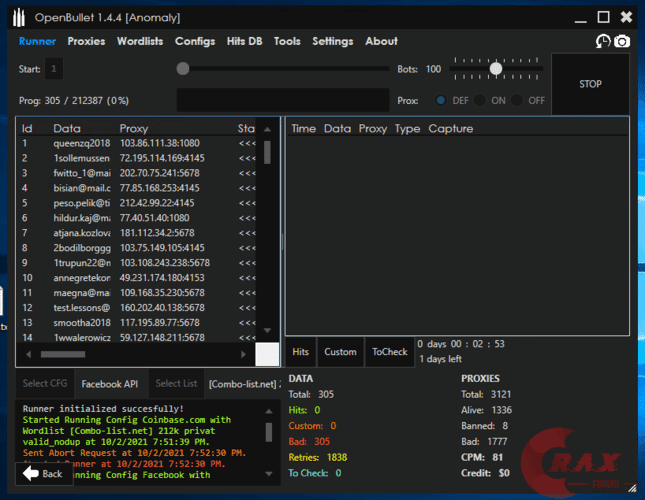Show the ToCheck results tab

389,352
